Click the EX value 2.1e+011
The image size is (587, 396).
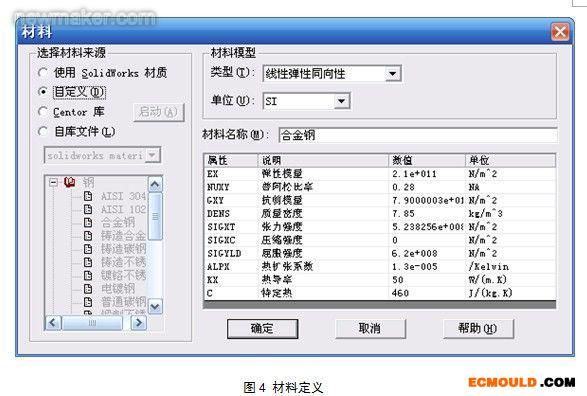[414, 174]
